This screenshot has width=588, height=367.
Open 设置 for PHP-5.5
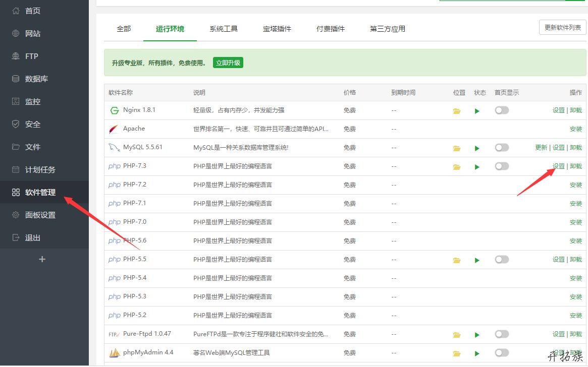(558, 260)
